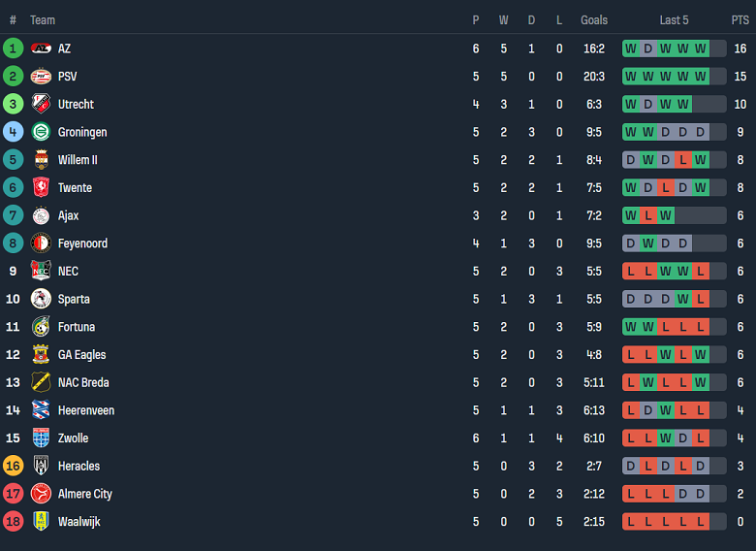Click position badge number 1
The image size is (756, 551).
coord(13,49)
